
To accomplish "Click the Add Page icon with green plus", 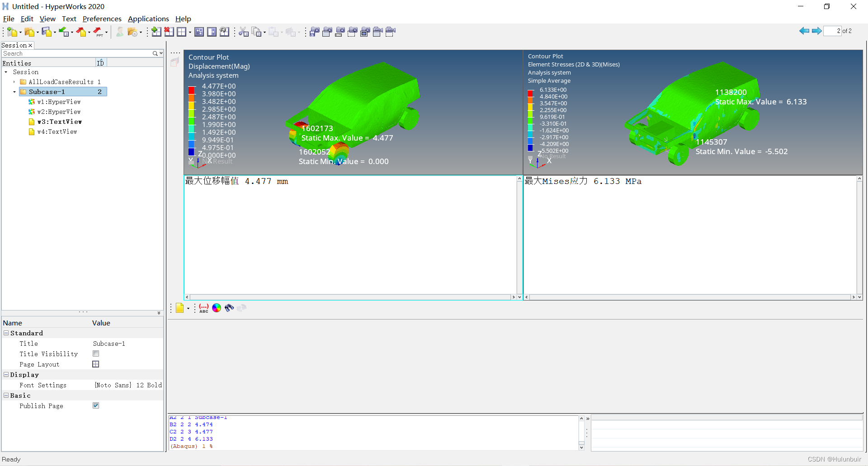I will 156,32.
